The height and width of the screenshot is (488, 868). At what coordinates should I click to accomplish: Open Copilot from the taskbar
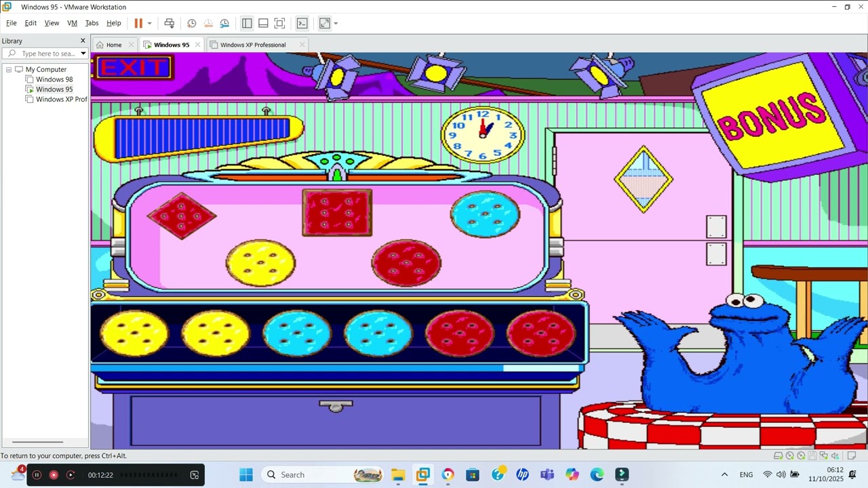[x=572, y=474]
